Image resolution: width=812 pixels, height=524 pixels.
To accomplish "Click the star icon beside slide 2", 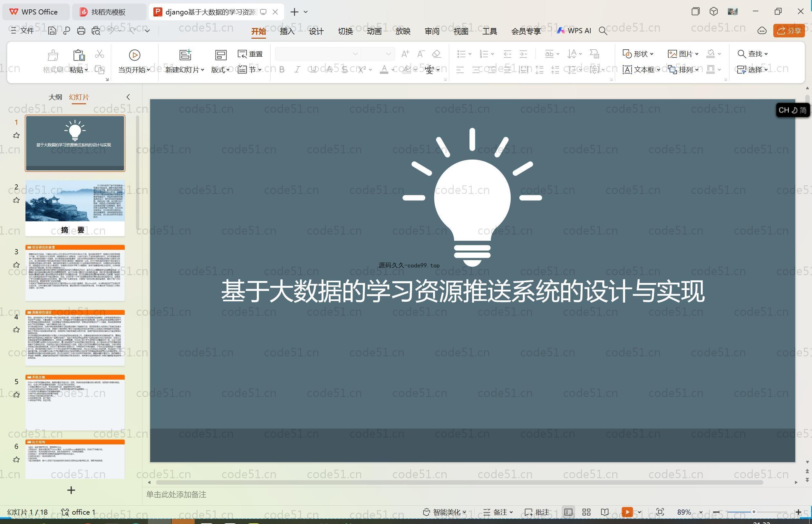I will tap(16, 200).
